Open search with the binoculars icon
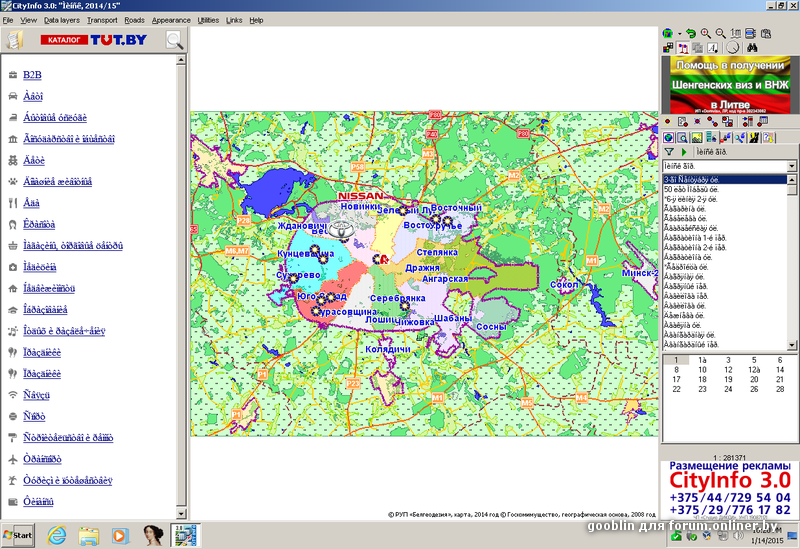Viewport: 800px width, 549px height. 752,47
